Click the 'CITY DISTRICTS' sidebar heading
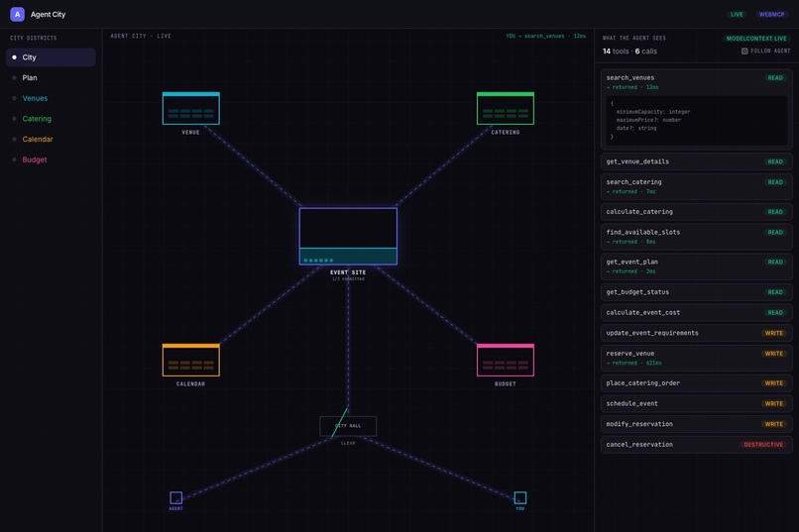Screen dimensions: 799x532 point(34,39)
